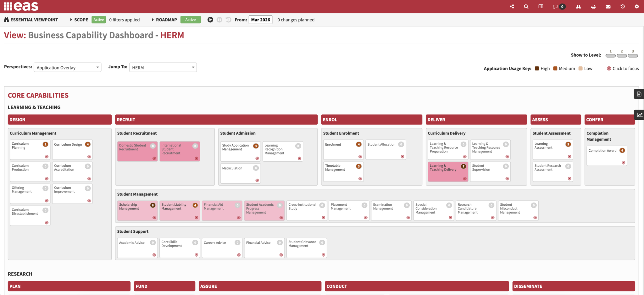The width and height of the screenshot is (644, 295).
Task: Click the roadmap pause button
Action: tap(219, 20)
